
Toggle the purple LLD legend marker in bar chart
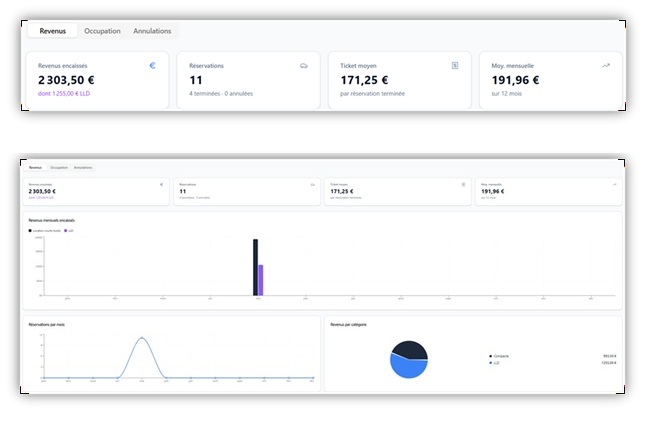(x=65, y=230)
